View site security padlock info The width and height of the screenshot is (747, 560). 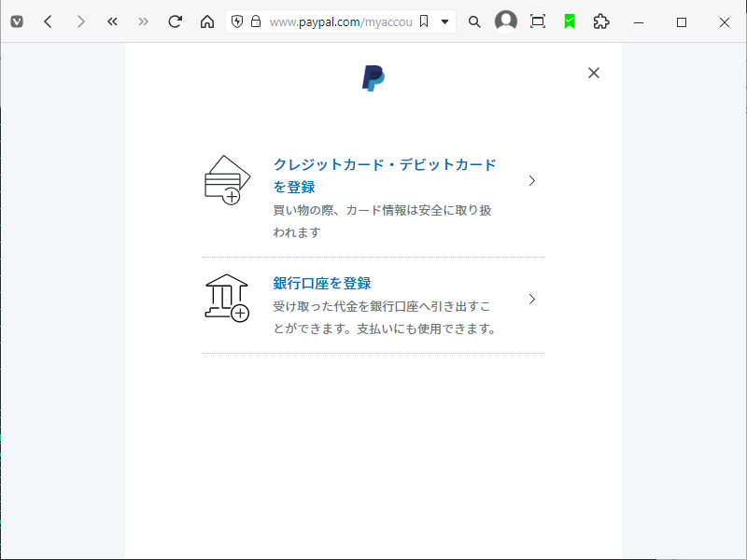pos(256,21)
